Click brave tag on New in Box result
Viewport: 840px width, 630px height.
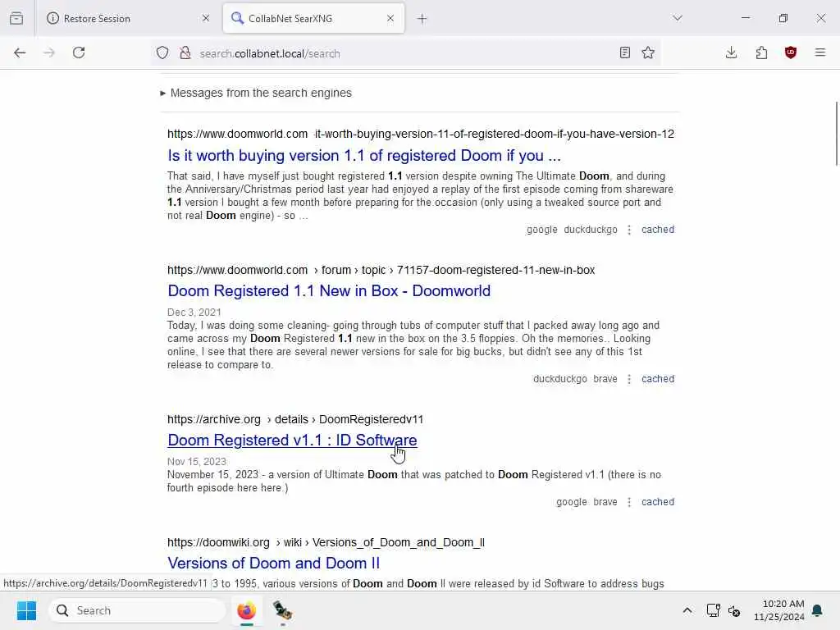pyautogui.click(x=605, y=379)
